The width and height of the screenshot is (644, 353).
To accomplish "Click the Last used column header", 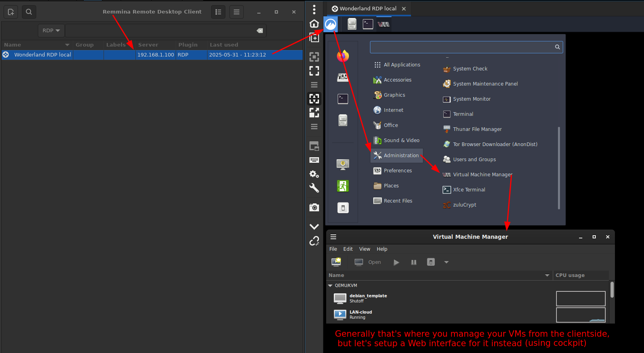I will tap(255, 45).
